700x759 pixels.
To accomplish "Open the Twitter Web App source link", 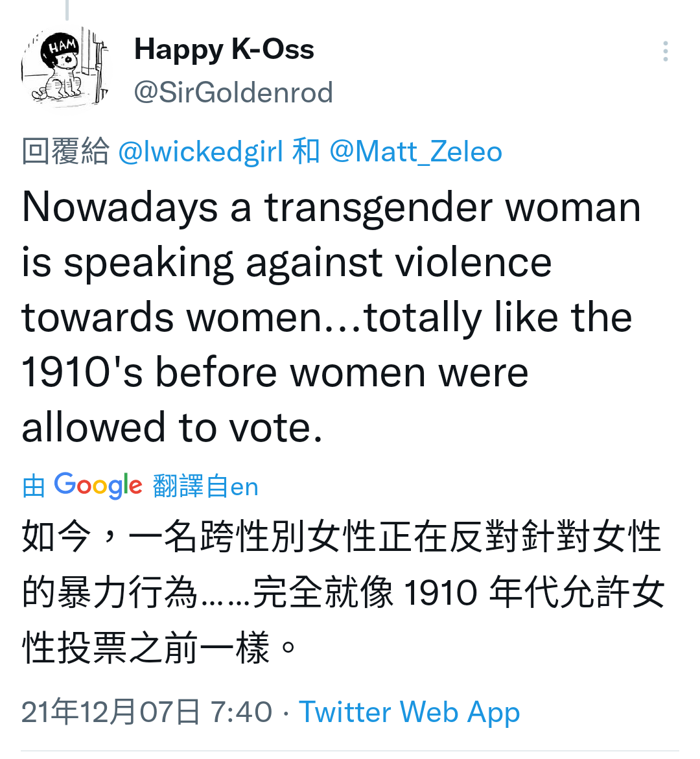I will pyautogui.click(x=410, y=712).
